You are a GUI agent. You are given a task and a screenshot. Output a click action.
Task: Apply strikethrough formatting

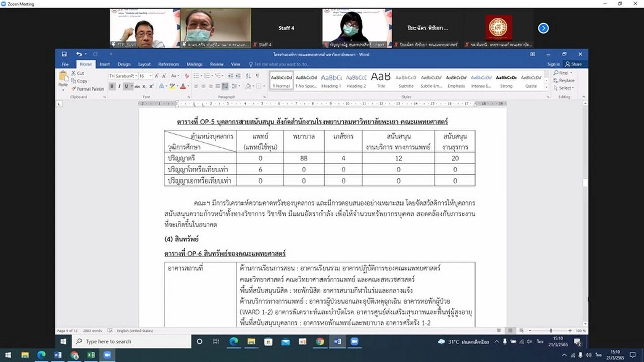coord(138,86)
